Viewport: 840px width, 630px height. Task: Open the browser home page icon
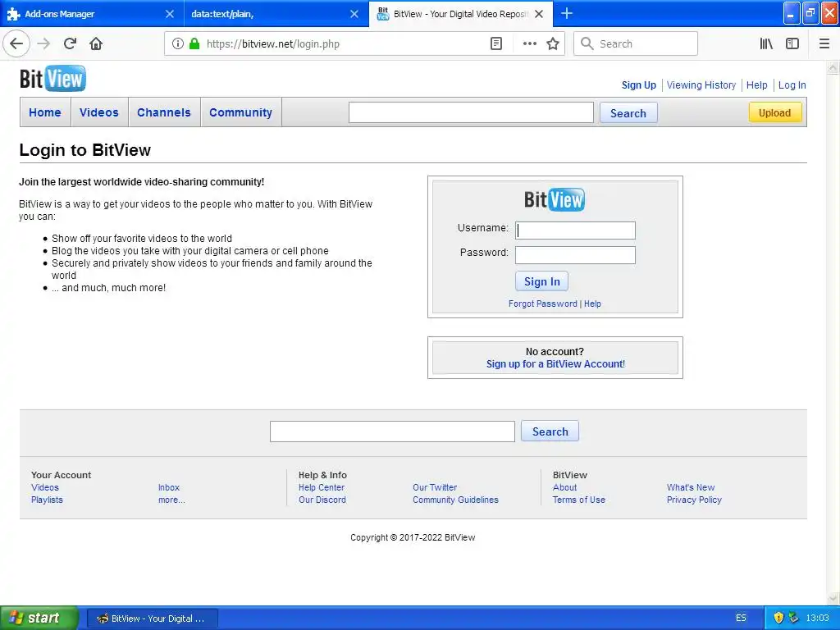tap(96, 44)
